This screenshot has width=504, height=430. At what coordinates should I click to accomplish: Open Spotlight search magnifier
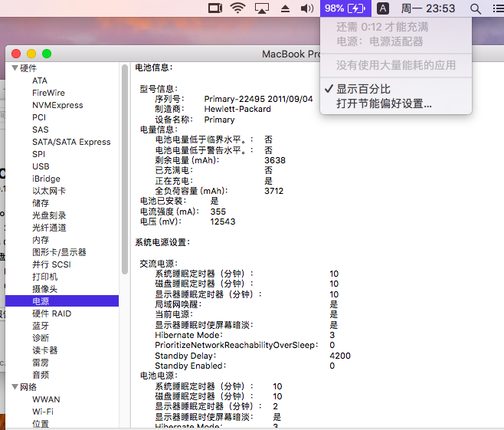coord(476,8)
